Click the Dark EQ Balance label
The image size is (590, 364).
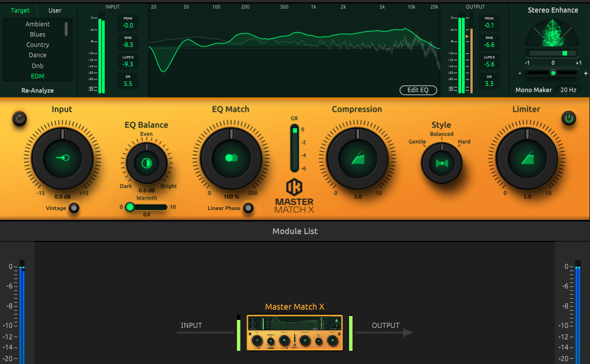(126, 187)
